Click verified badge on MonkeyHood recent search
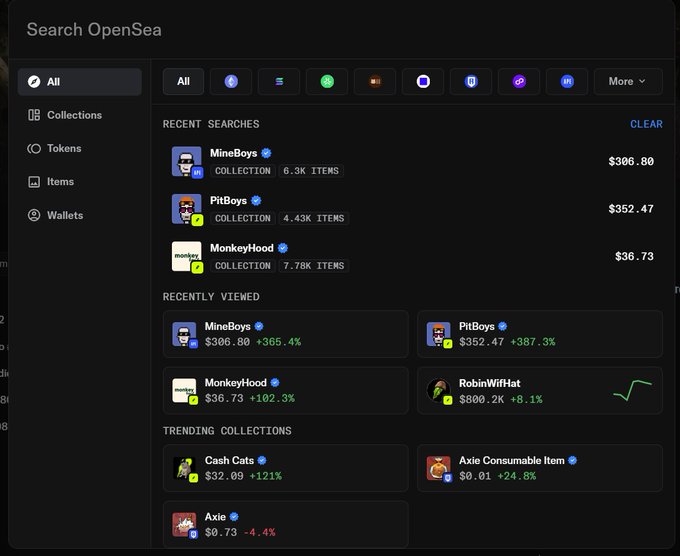 click(x=283, y=248)
